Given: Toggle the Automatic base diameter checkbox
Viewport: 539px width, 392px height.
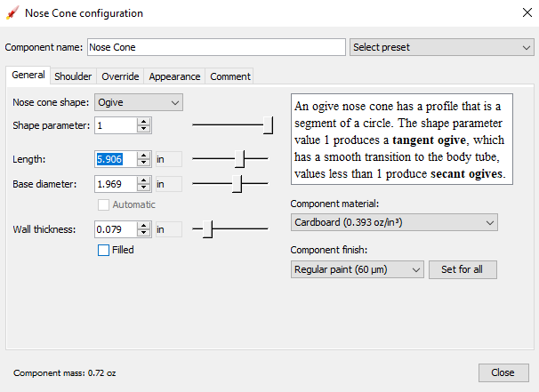Looking at the screenshot, I should coord(104,204).
